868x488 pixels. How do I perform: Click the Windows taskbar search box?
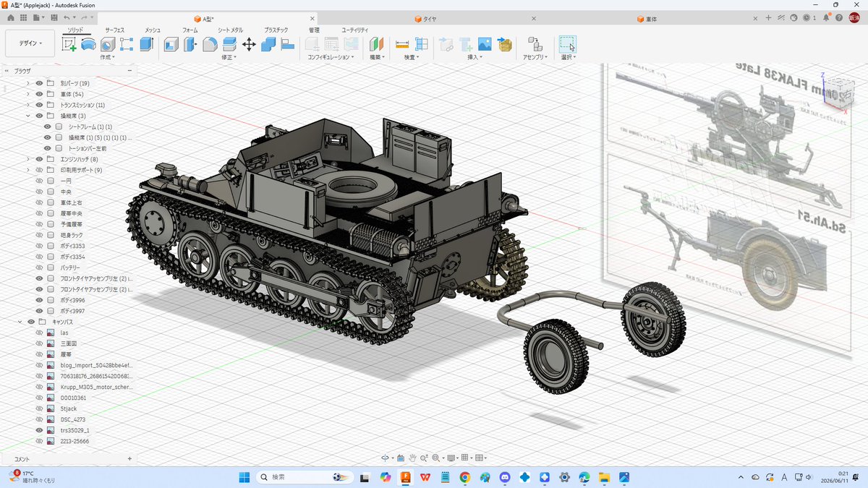click(x=303, y=477)
